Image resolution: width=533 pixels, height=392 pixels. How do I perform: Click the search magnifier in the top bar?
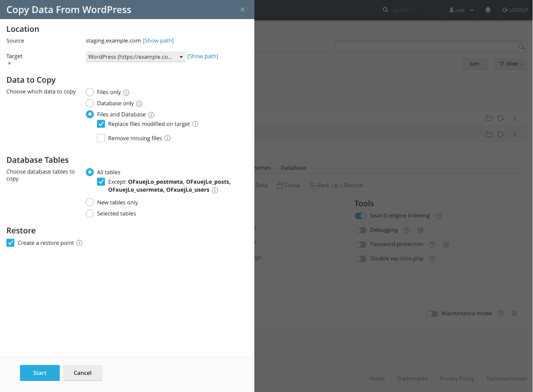[x=385, y=10]
